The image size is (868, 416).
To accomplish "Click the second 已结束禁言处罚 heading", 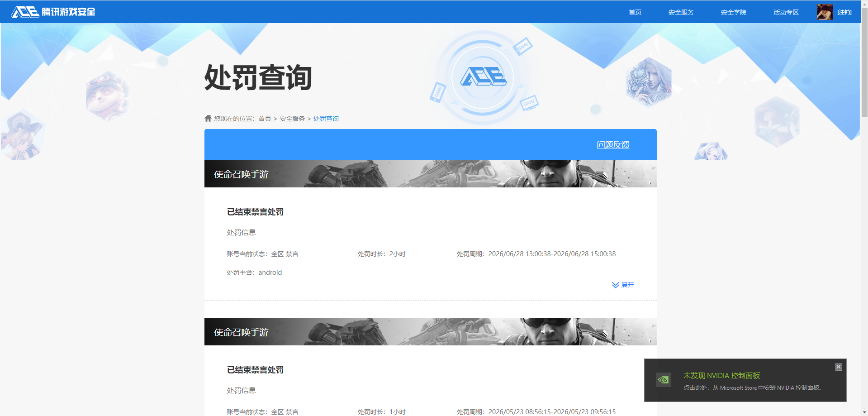I will (255, 370).
